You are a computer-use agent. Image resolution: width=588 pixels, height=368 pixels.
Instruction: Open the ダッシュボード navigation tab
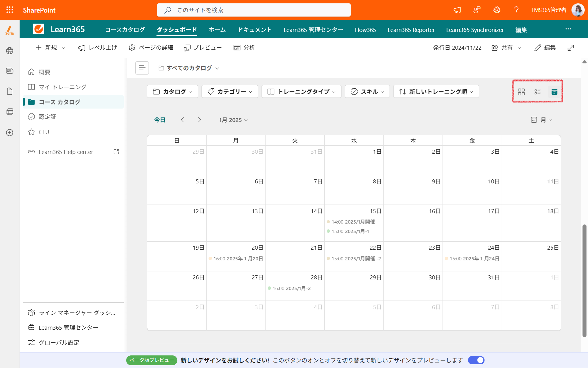click(x=177, y=30)
